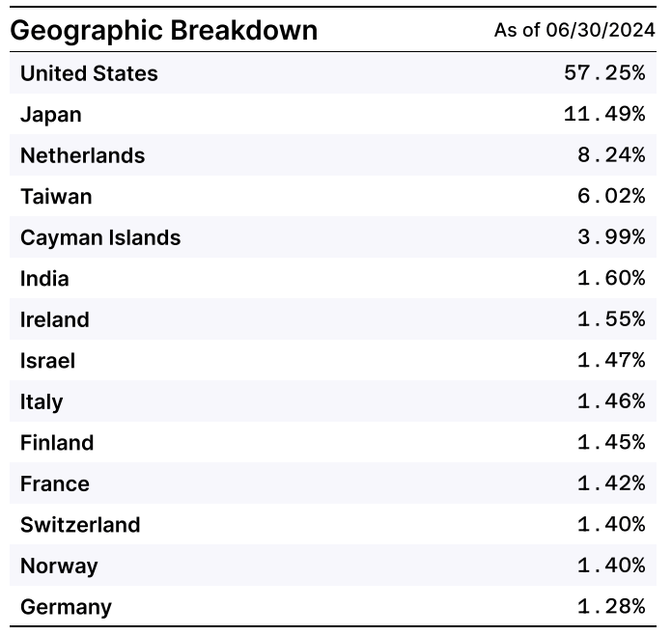Click Japan's 11.49% percentage

[604, 115]
